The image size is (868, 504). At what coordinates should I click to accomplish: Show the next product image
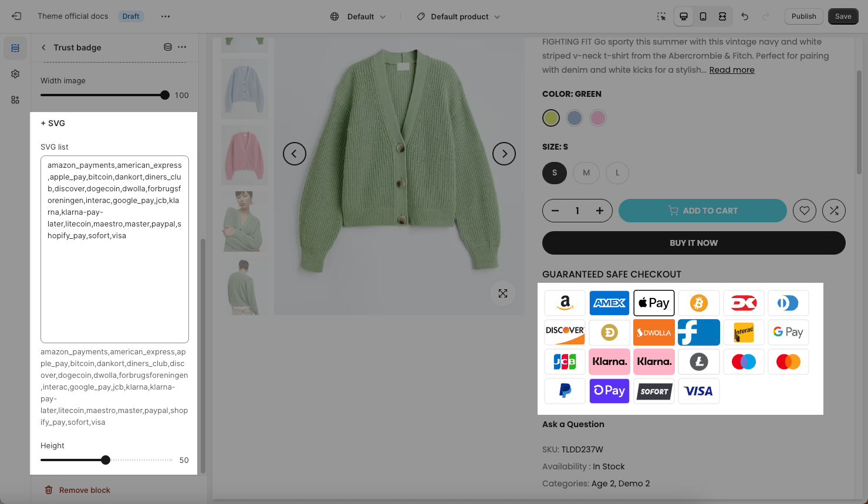click(x=504, y=154)
